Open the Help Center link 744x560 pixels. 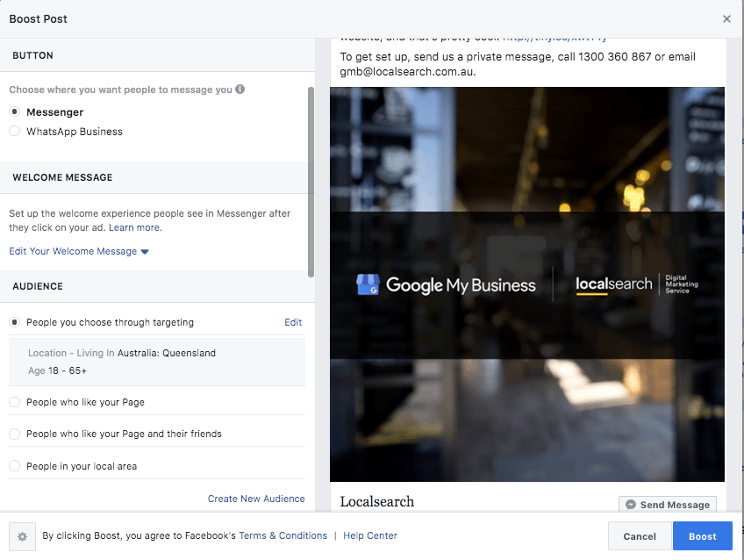[x=370, y=535]
